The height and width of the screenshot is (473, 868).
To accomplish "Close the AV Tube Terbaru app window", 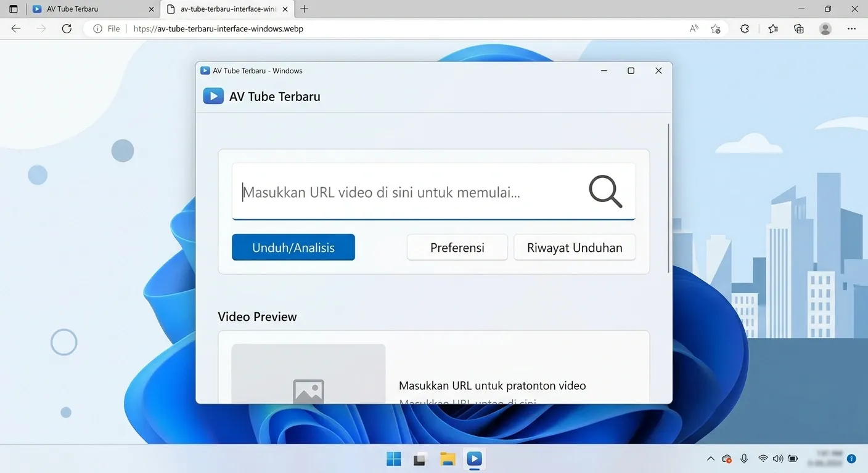I will point(658,71).
